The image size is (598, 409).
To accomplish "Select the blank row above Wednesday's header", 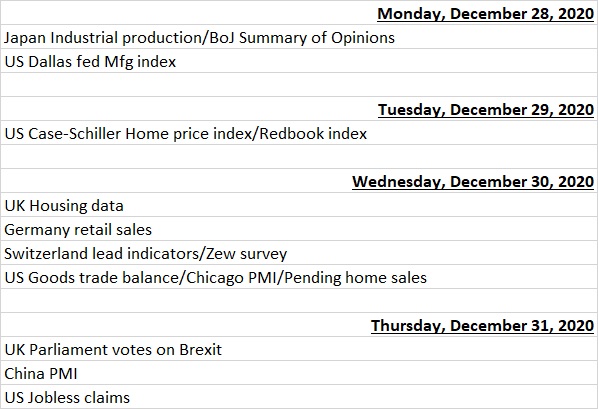I will click(x=299, y=157).
